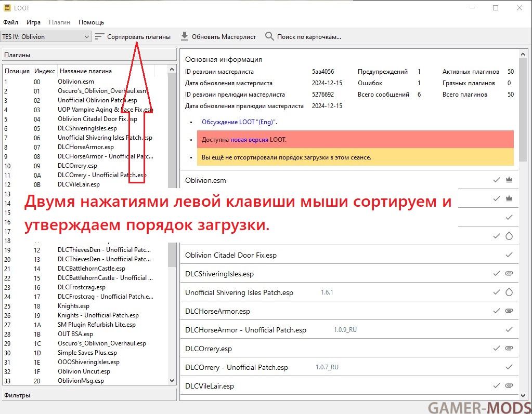Click the paperclip icon on the DLCHorseArmor.esp card

coord(509,311)
